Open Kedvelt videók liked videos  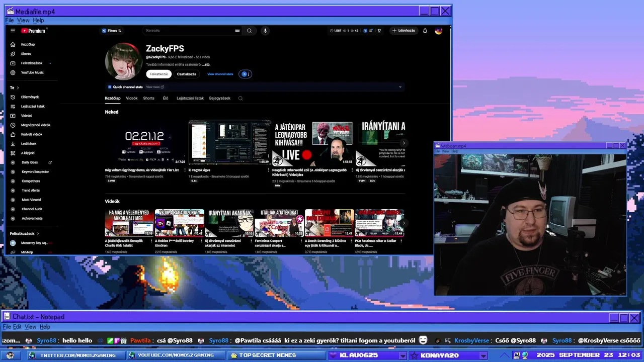(31, 134)
